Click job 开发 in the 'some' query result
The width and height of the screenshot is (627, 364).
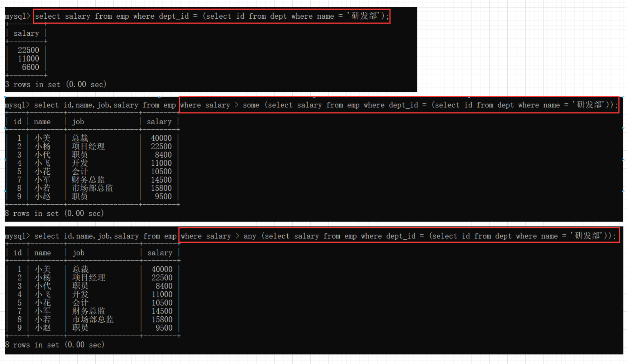pyautogui.click(x=80, y=163)
